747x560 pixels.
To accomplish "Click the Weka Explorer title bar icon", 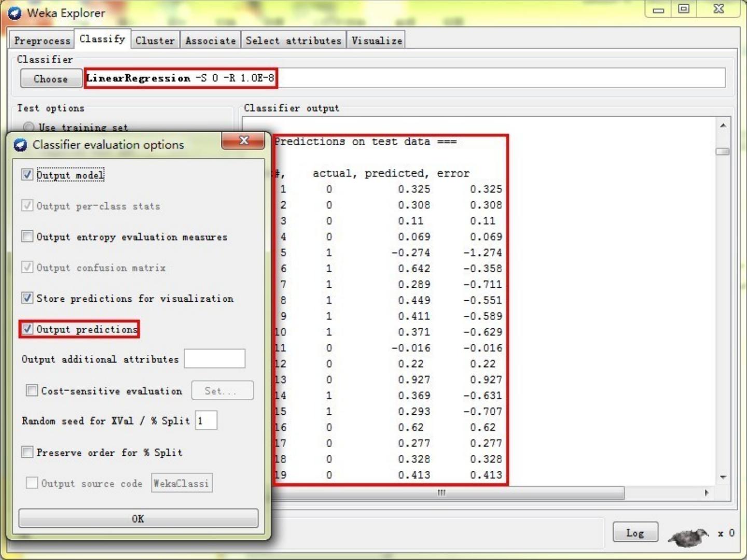I will (x=15, y=13).
